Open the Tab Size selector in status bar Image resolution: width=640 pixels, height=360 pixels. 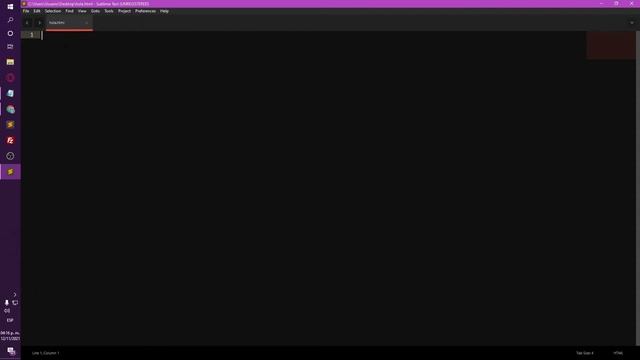pos(584,353)
